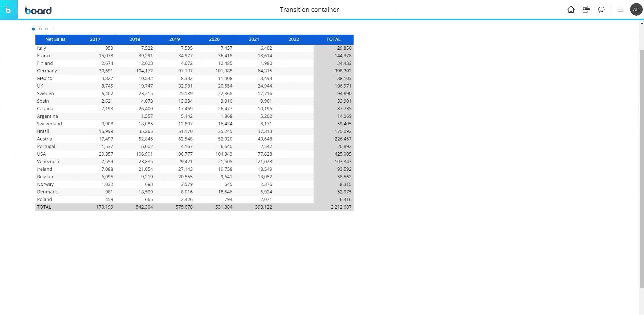Select the Germany row label
Viewport: 644px width, 315px height.
tap(47, 71)
